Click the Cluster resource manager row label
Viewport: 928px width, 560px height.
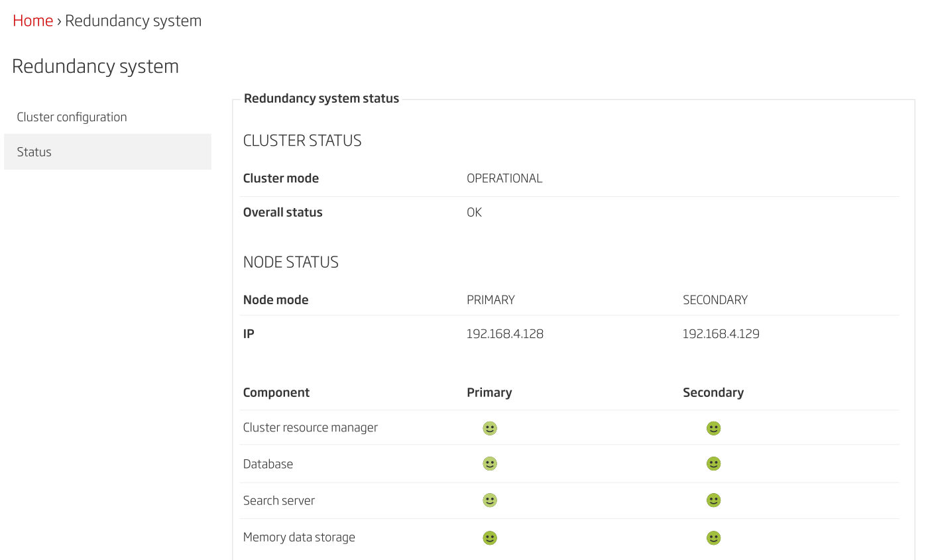click(x=310, y=427)
